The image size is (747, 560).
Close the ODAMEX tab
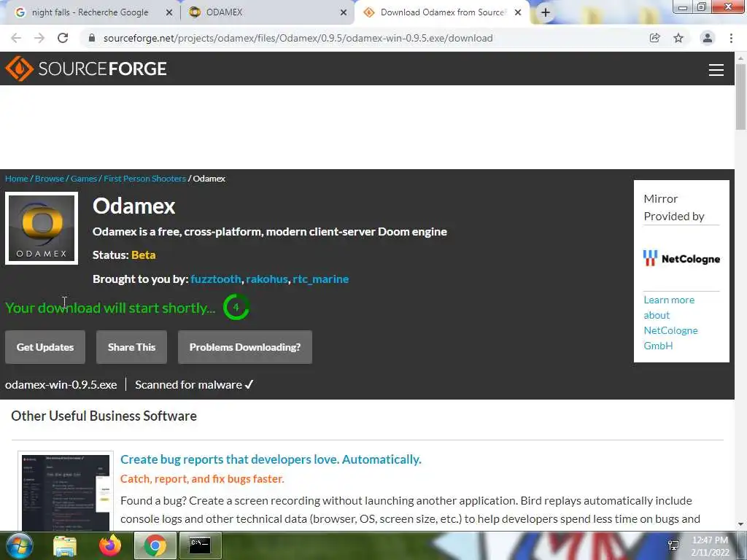point(344,13)
